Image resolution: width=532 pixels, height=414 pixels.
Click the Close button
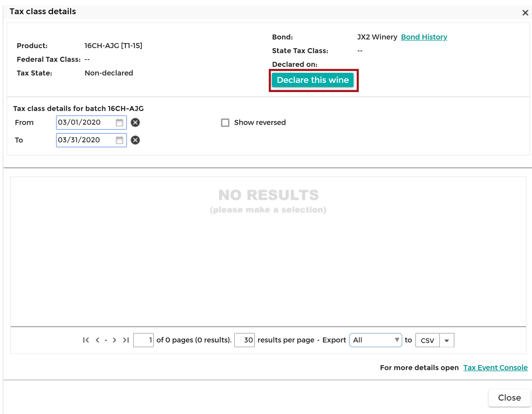tap(509, 398)
